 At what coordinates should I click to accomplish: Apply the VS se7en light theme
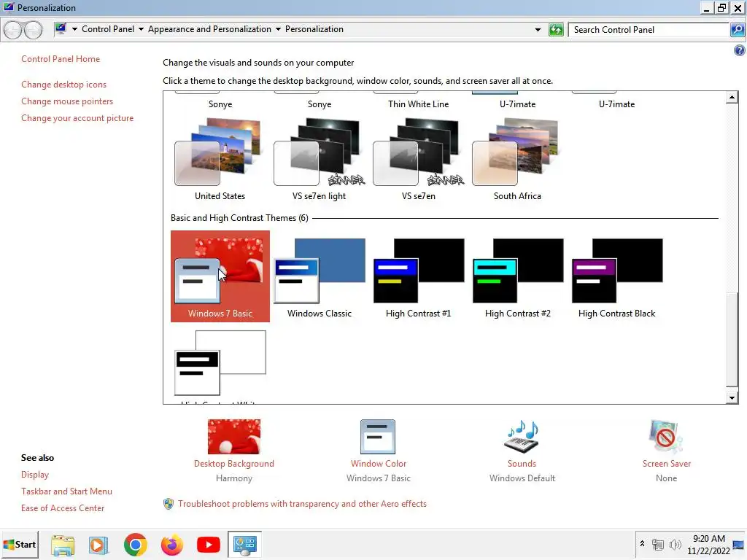click(320, 160)
